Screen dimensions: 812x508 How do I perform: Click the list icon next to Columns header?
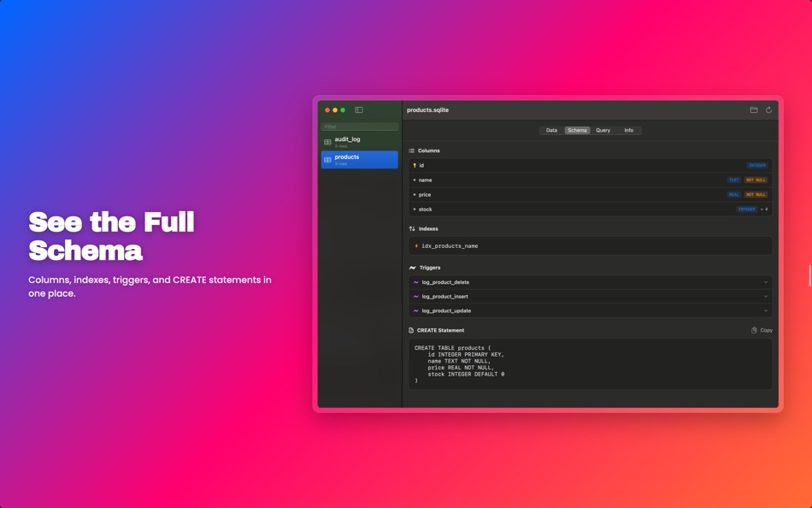tap(411, 151)
